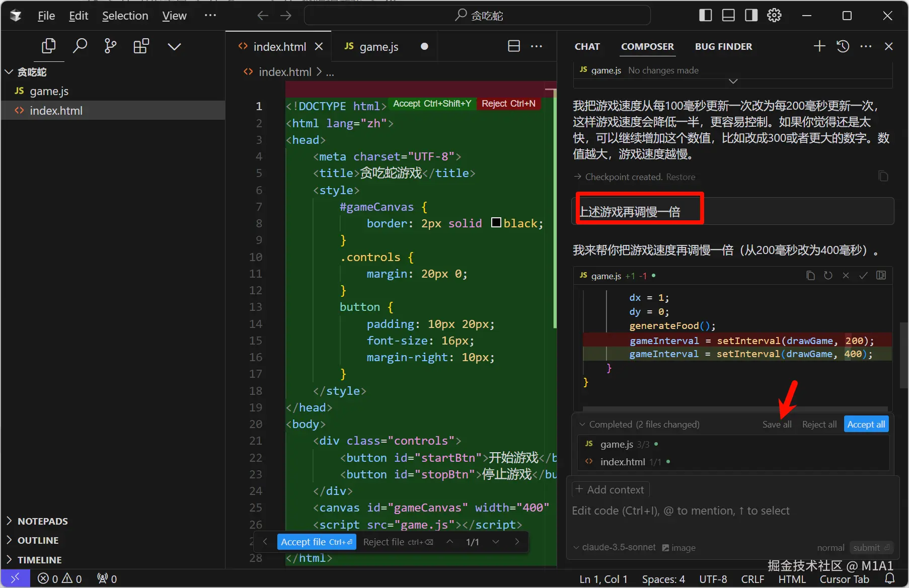This screenshot has width=909, height=588.
Task: Click the Reject all button
Action: coord(819,425)
